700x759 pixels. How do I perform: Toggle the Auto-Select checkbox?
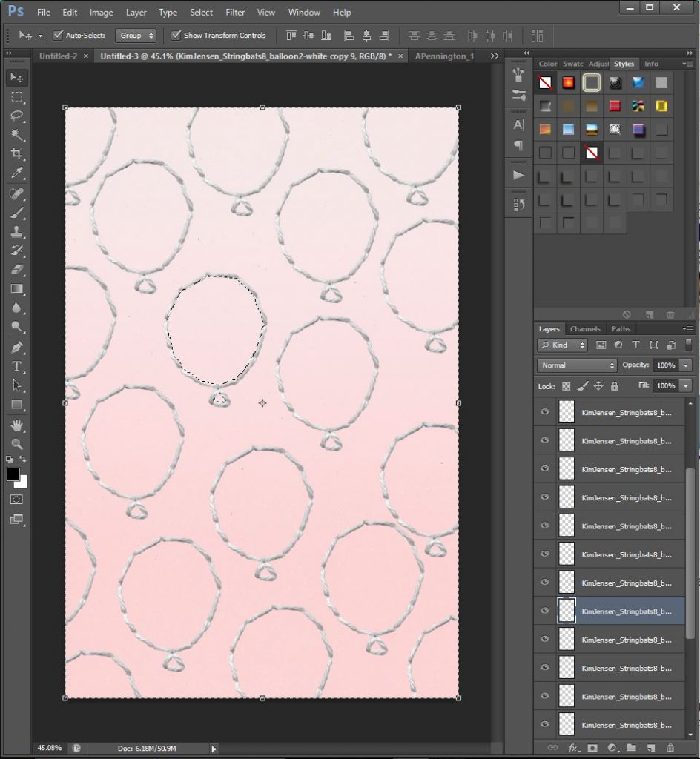58,35
